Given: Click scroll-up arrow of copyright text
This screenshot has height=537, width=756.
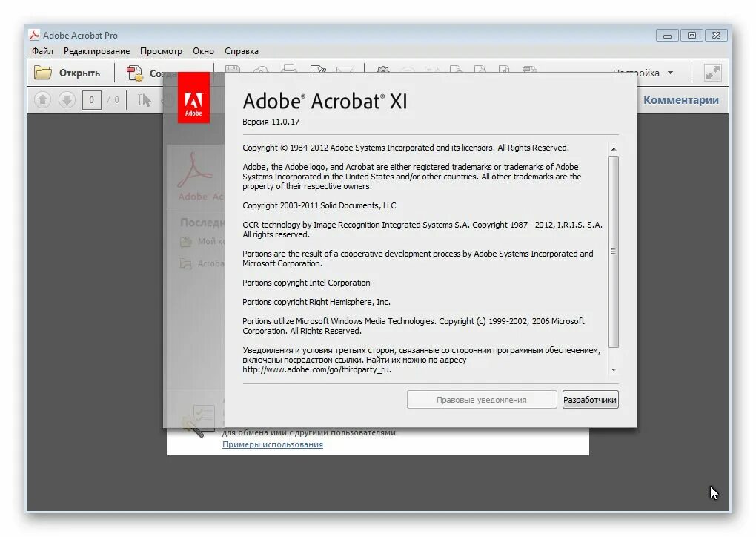Looking at the screenshot, I should (613, 149).
